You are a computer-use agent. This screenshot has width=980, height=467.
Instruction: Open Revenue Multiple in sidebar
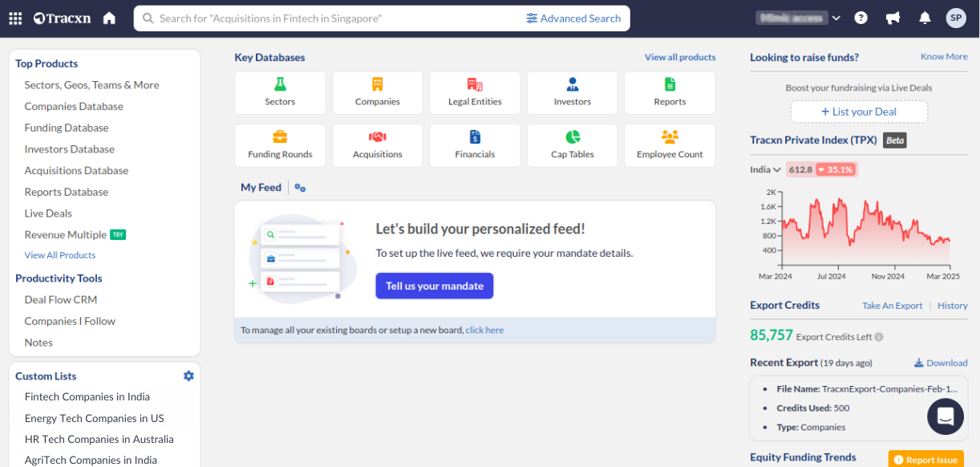pyautogui.click(x=66, y=234)
